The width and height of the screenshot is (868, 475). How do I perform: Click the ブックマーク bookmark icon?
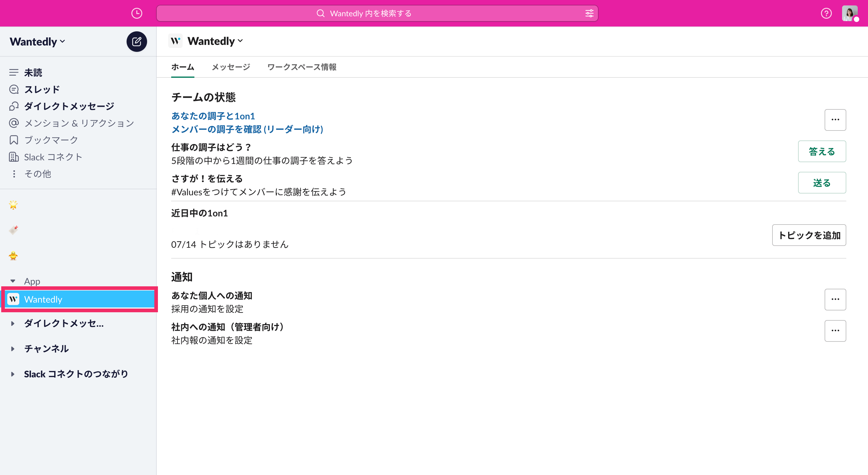point(14,140)
